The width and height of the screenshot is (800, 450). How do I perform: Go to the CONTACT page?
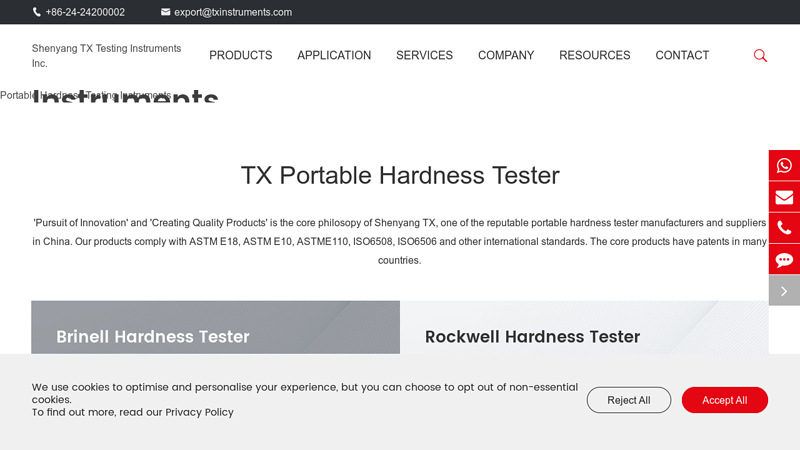click(x=682, y=55)
